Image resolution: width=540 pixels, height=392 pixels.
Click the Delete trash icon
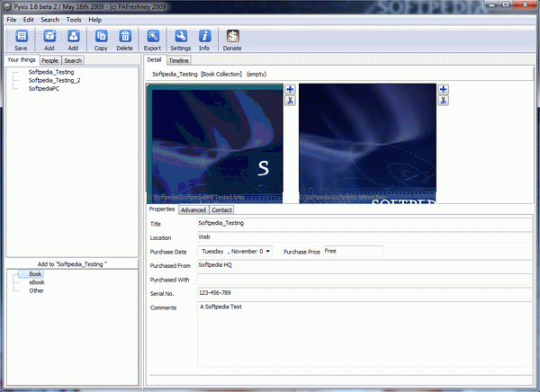click(x=125, y=36)
